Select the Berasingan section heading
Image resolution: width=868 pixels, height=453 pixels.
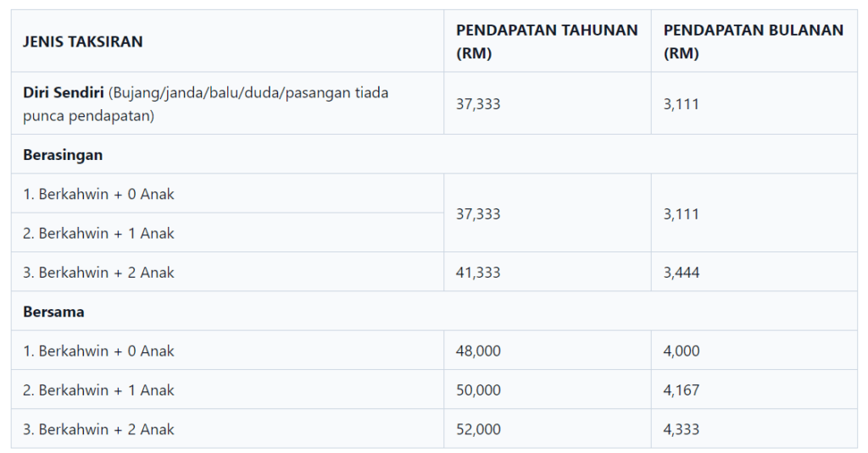63,155
